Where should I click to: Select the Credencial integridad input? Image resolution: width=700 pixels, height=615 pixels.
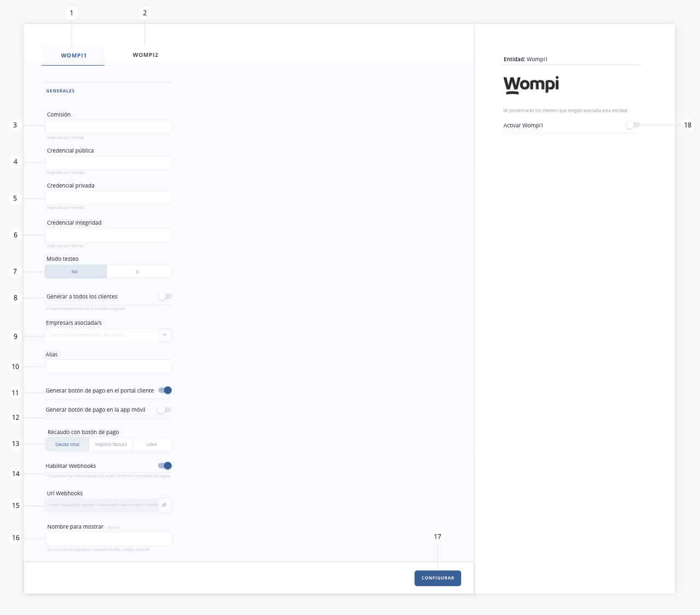point(108,235)
